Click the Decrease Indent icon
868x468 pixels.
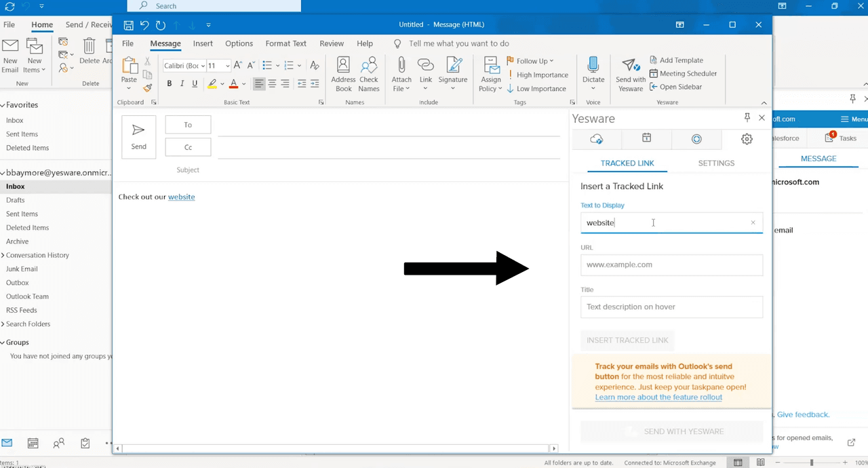point(302,84)
